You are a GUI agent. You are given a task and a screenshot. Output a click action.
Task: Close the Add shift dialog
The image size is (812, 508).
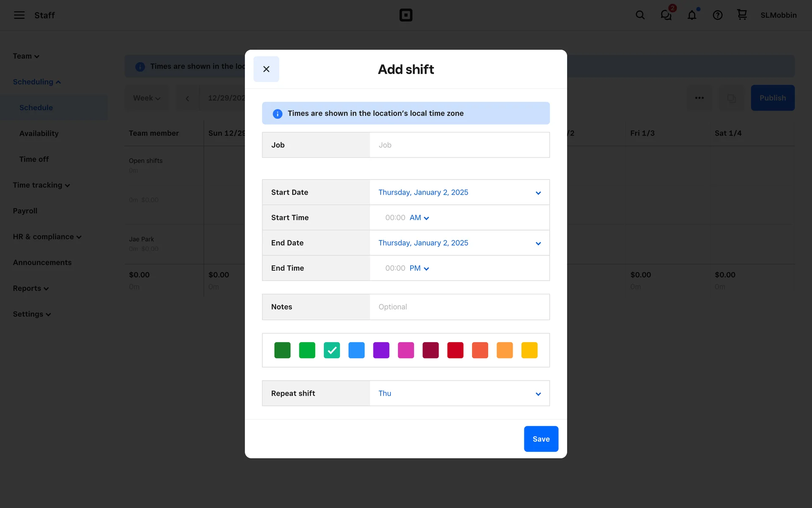pos(266,69)
